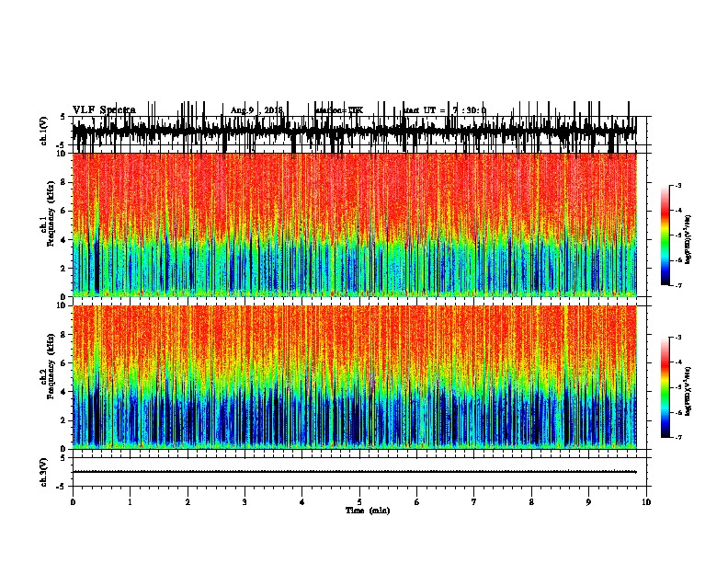Click the ch.2 colorbar log(PSD) unit label
The height and width of the screenshot is (563, 728).
pos(688,391)
